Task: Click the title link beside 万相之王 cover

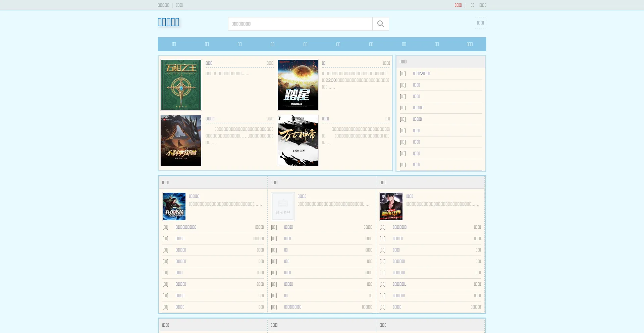Action: (209, 63)
